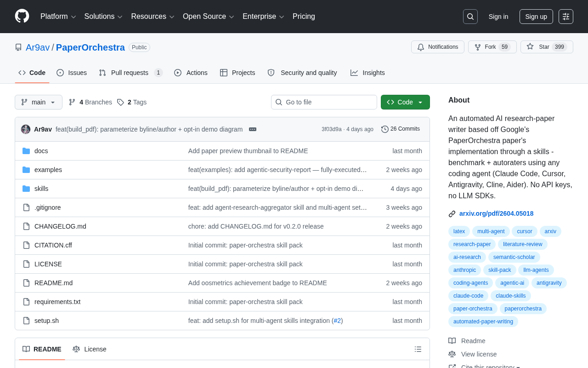Image resolution: width=588 pixels, height=368 pixels.
Task: Click the View license link
Action: pos(479,354)
